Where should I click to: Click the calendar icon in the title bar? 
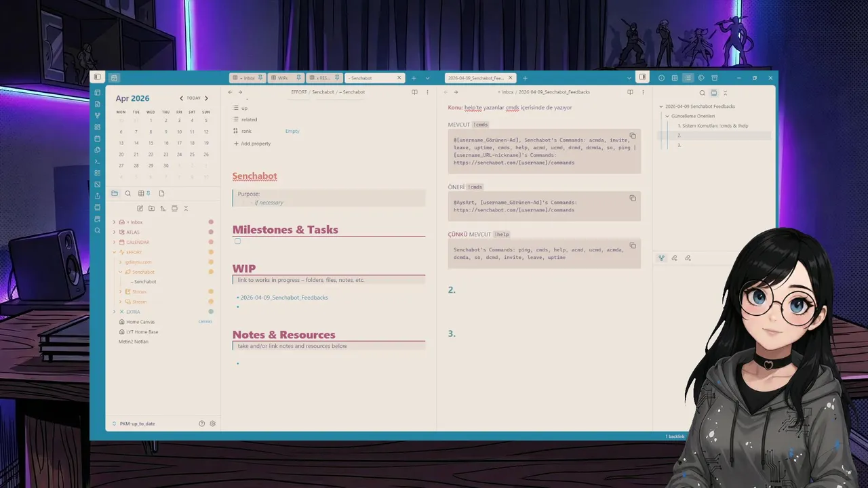114,78
